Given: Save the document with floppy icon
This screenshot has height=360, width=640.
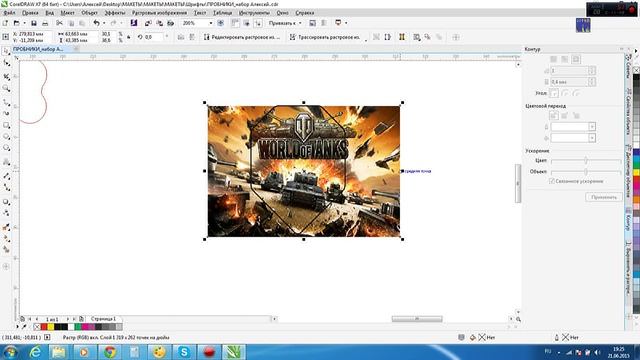Looking at the screenshot, I should click(34, 23).
